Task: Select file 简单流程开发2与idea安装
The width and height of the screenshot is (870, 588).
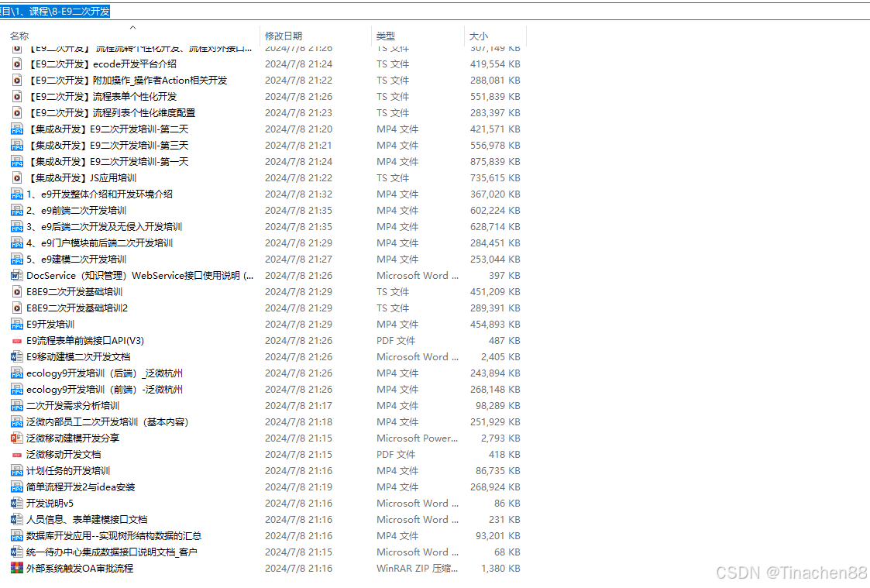Action: pos(81,487)
